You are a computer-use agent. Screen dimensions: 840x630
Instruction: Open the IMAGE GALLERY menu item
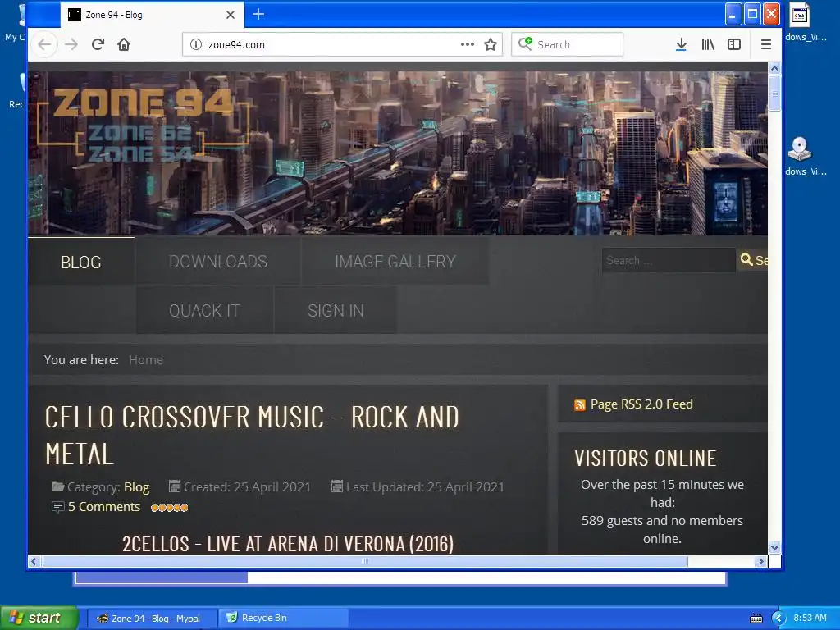(x=395, y=262)
